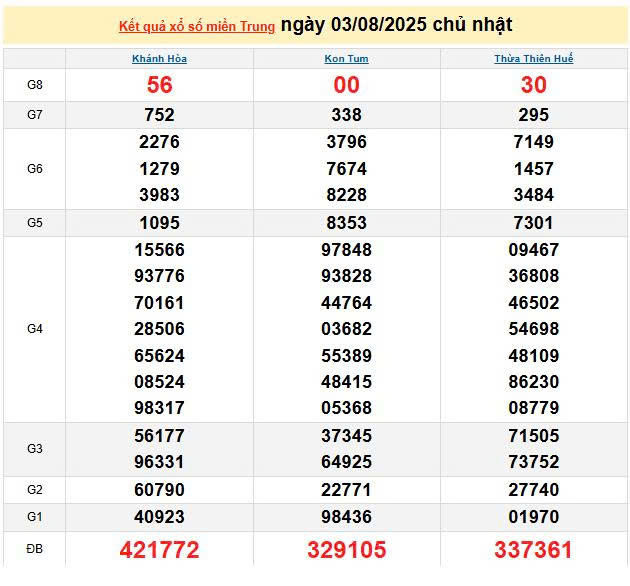Select Khánh Hòa G8 result 56
Screen dimensions: 630x586
(x=160, y=85)
